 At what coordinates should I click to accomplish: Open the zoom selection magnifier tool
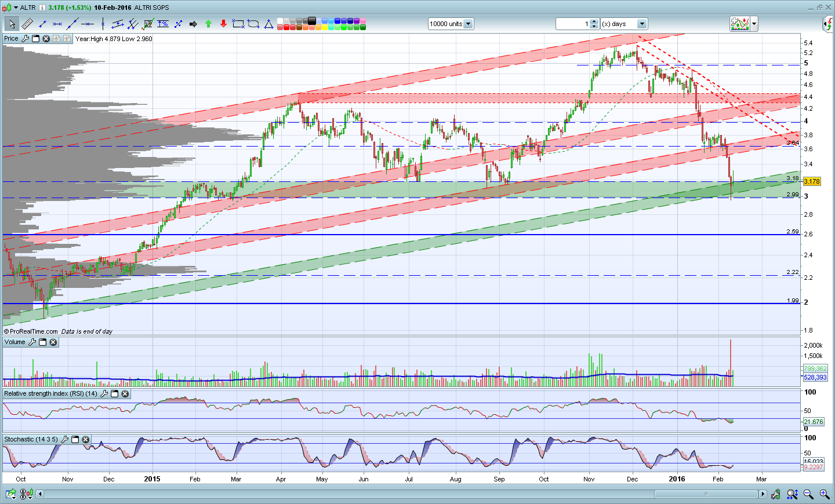coord(792,494)
